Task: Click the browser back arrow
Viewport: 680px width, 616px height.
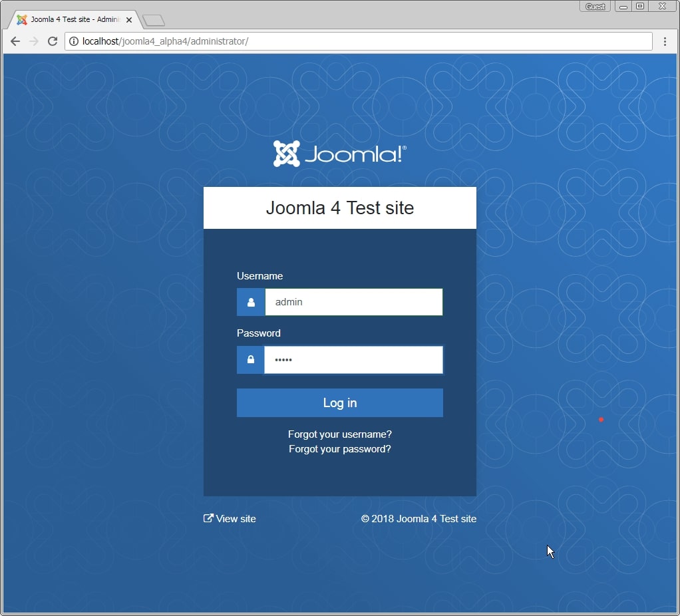Action: click(15, 41)
